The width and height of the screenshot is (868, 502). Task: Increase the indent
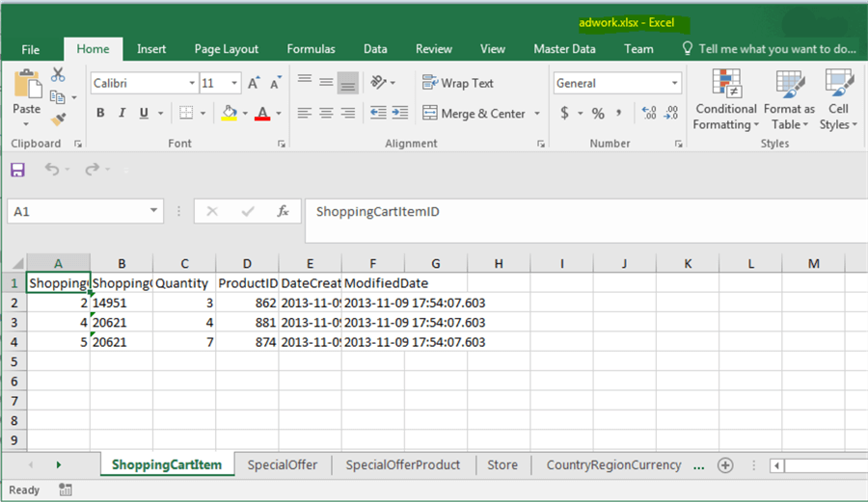pyautogui.click(x=399, y=114)
